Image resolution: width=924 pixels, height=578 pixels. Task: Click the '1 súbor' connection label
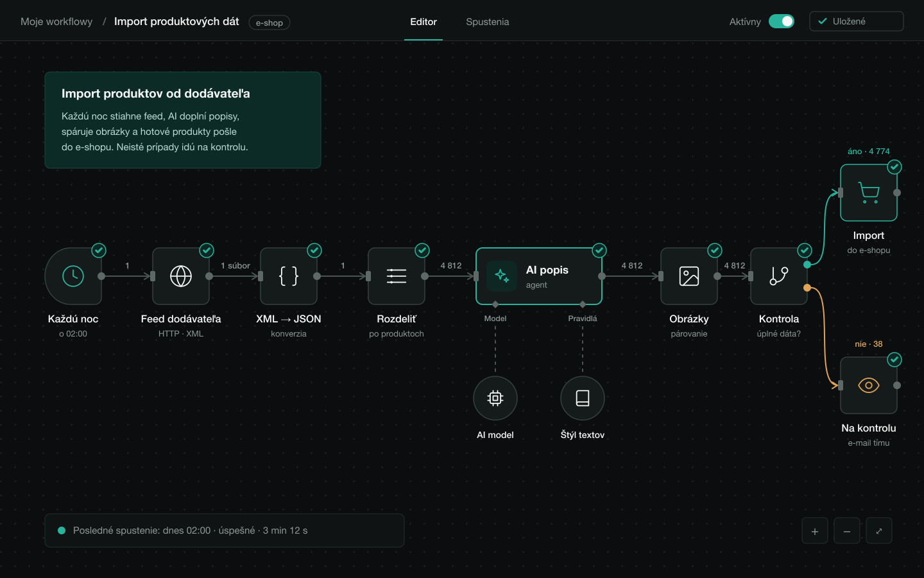[x=235, y=266]
